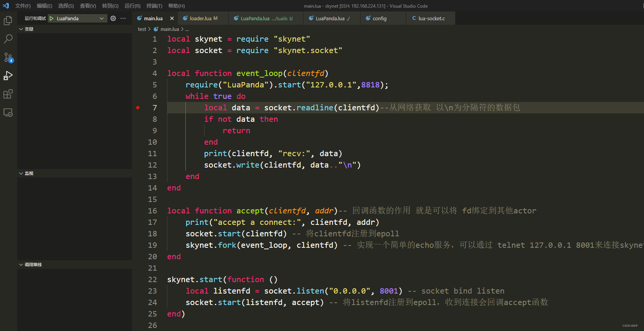Image resolution: width=644 pixels, height=331 pixels.
Task: Open the Explorer view in activity bar
Action: pos(8,20)
